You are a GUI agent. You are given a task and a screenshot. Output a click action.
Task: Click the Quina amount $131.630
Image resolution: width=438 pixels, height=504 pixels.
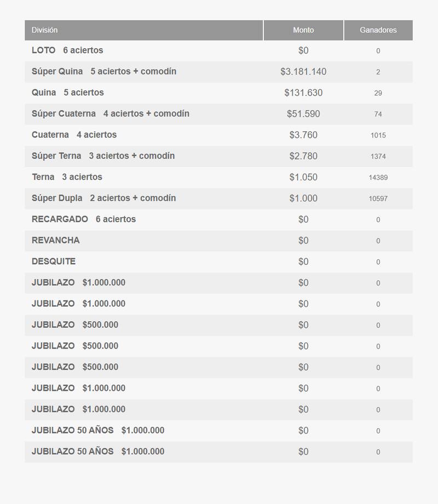303,93
